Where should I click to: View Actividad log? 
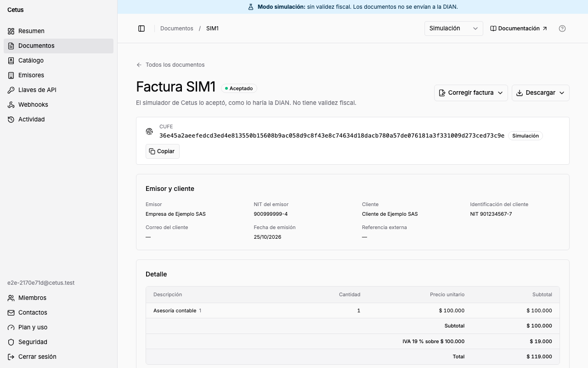tap(58, 120)
